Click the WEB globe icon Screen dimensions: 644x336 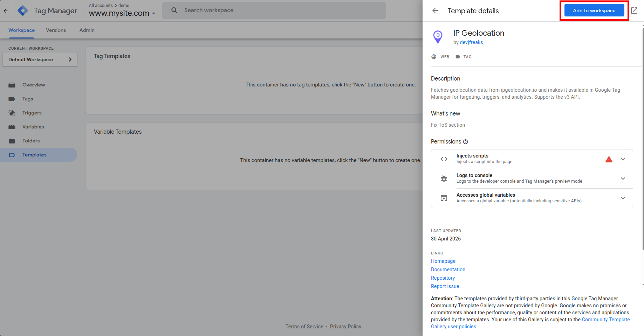tap(434, 57)
